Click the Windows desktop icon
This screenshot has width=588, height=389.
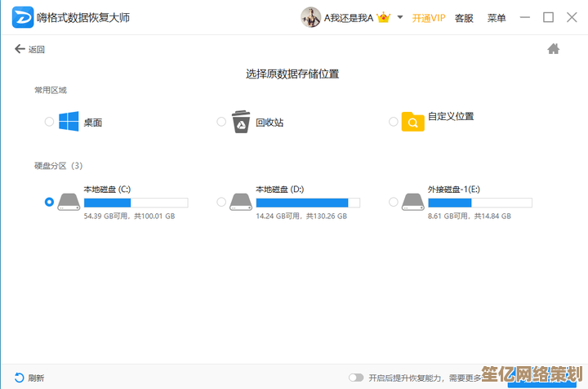69,122
